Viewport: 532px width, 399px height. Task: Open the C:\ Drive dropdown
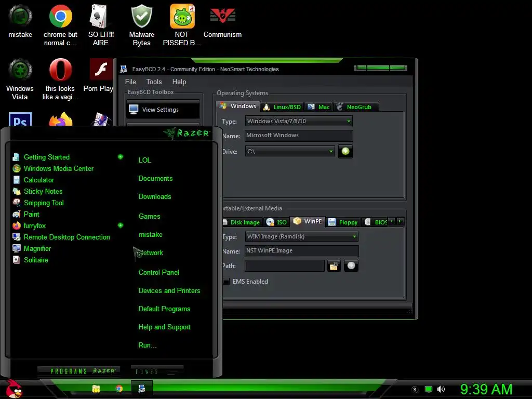290,151
